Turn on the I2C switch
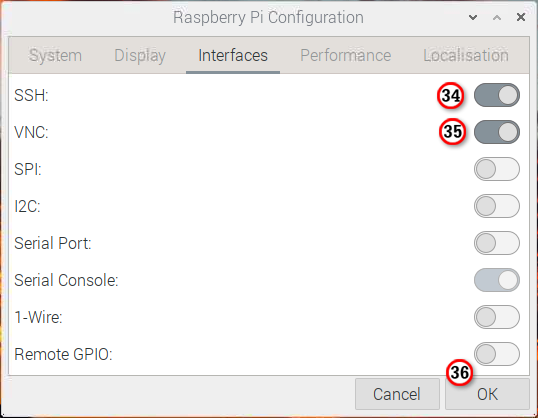The width and height of the screenshot is (538, 418). click(x=496, y=206)
